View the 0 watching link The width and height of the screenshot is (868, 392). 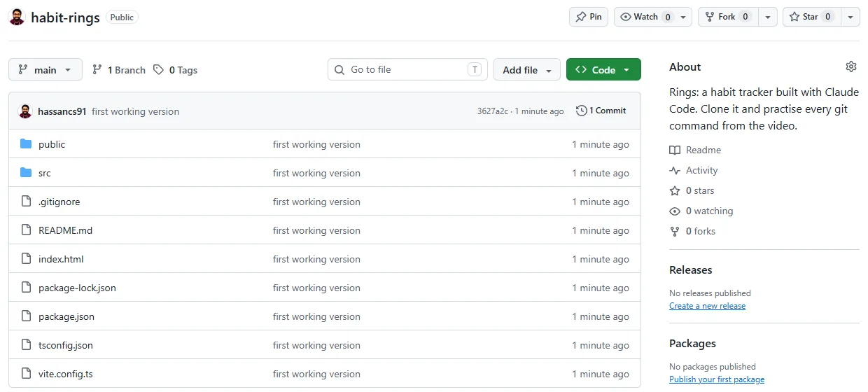pyautogui.click(x=701, y=211)
